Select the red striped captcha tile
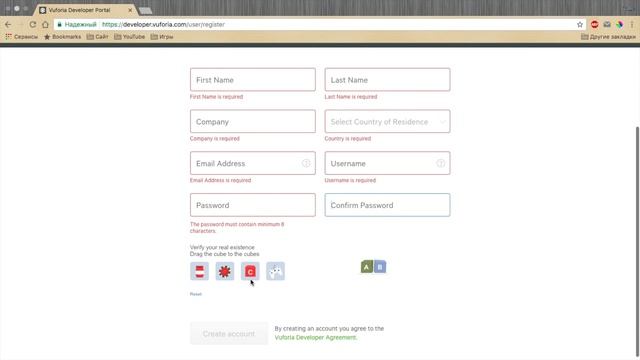The height and width of the screenshot is (360, 640). [199, 271]
